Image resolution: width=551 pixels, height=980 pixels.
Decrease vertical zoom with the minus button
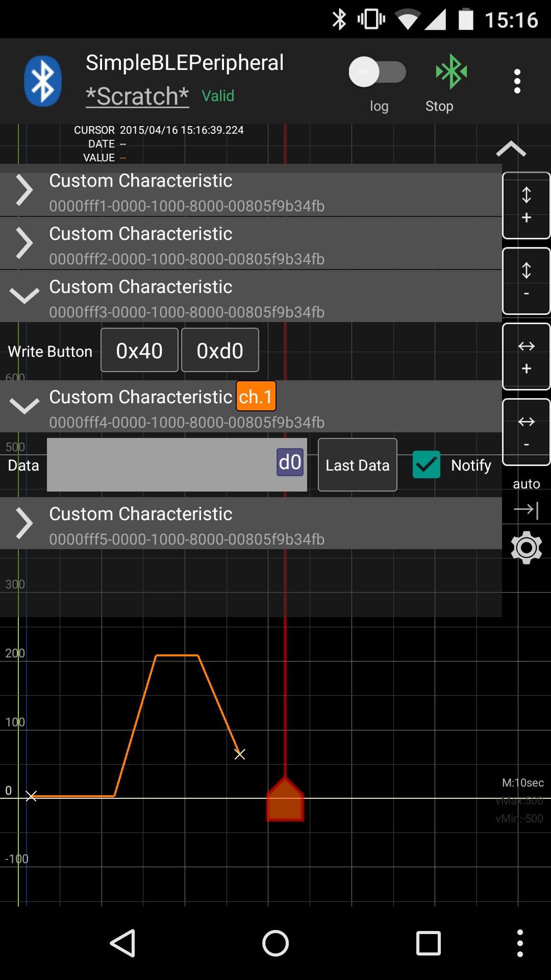pyautogui.click(x=526, y=281)
